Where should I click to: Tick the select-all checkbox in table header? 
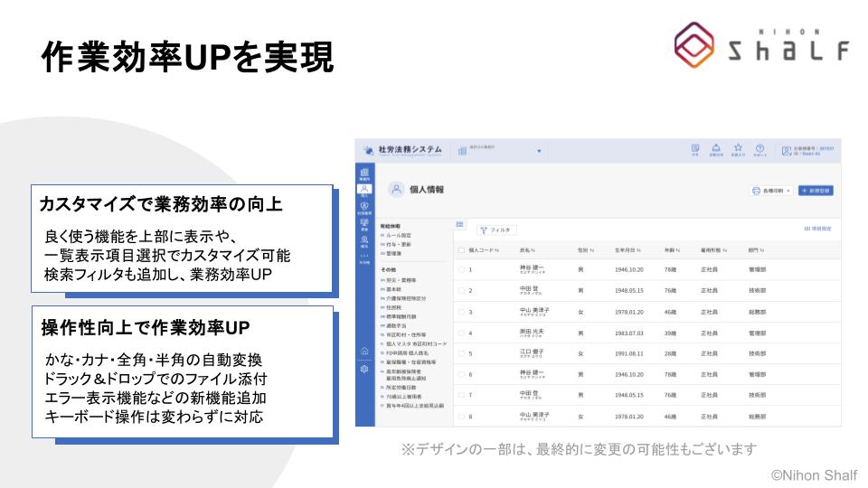[462, 250]
